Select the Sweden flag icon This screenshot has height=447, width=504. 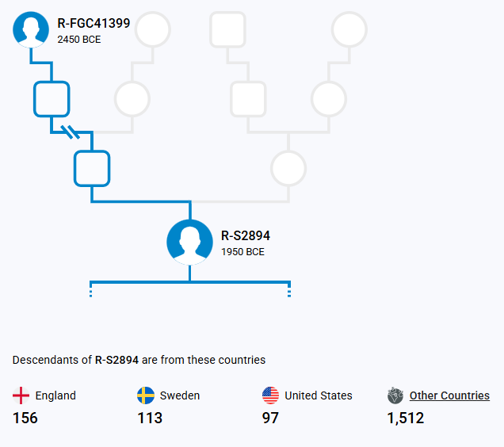pyautogui.click(x=146, y=395)
